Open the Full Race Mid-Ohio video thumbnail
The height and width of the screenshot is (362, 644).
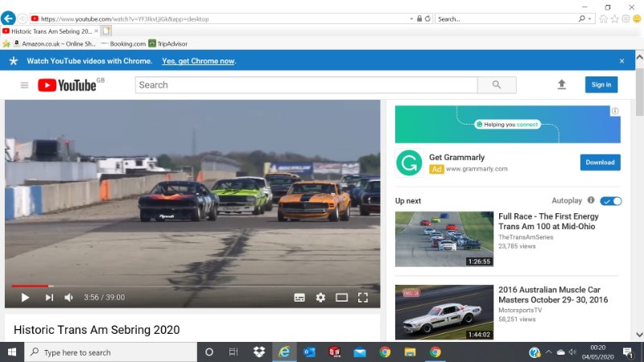[x=444, y=239]
